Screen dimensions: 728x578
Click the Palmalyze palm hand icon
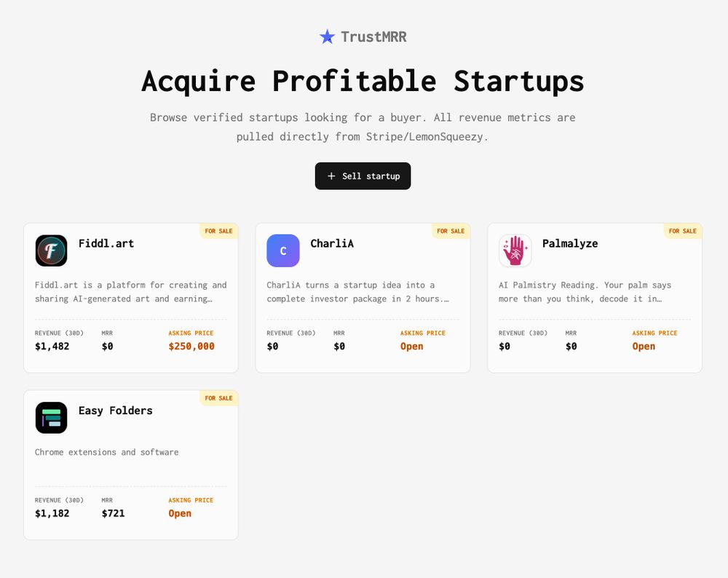[x=515, y=250]
